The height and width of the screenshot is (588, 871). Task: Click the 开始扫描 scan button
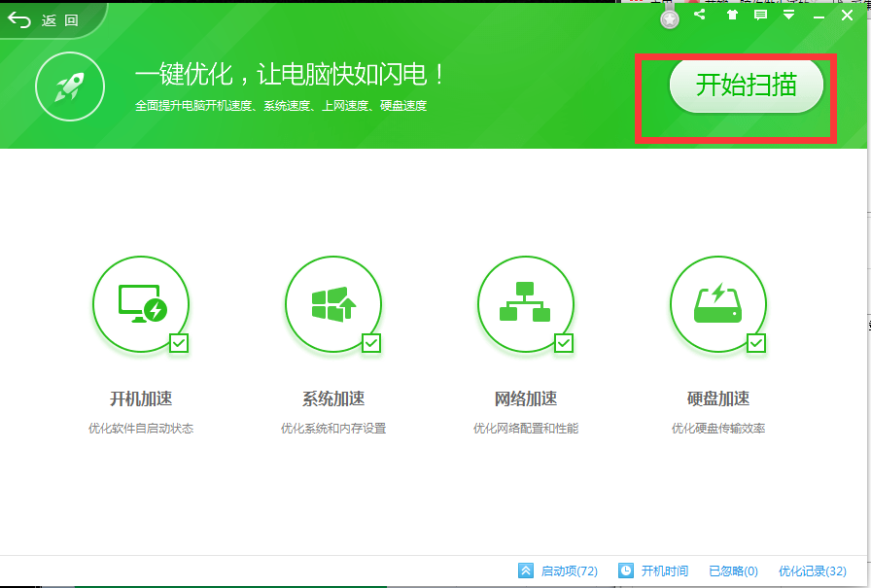[x=746, y=85]
